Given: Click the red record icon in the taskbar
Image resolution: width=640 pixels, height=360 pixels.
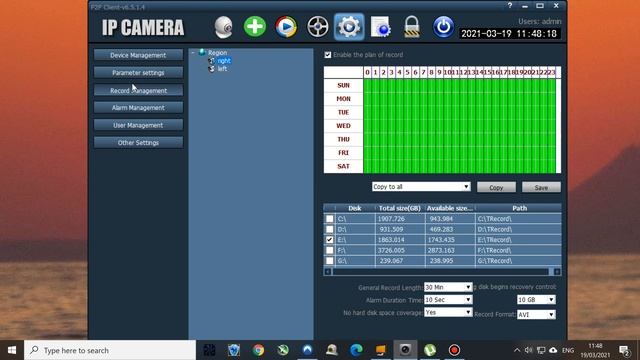Looking at the screenshot, I should click(x=454, y=350).
